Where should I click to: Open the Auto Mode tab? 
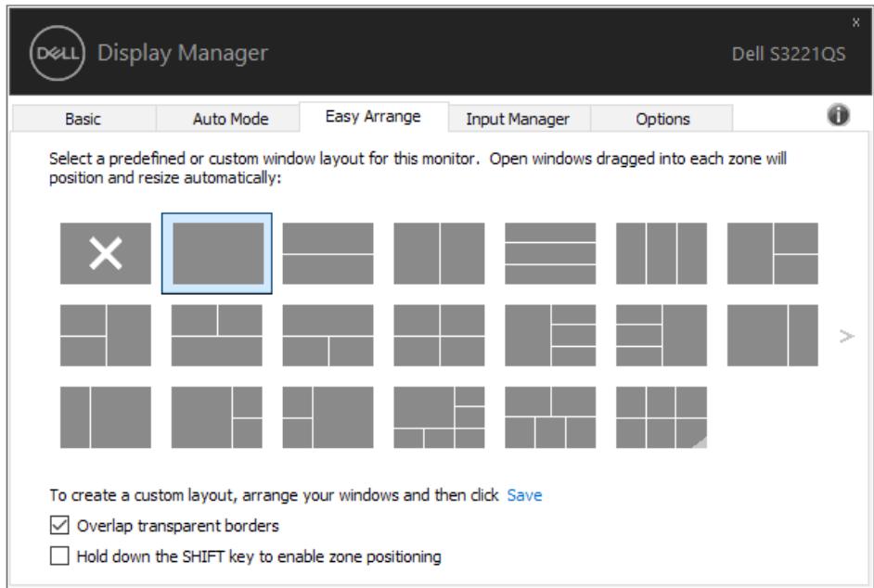(230, 119)
